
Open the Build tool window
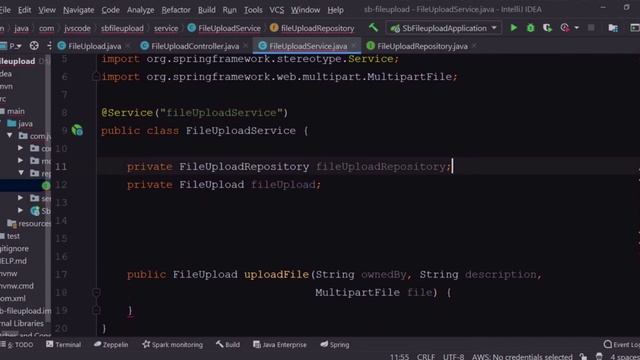[228, 344]
